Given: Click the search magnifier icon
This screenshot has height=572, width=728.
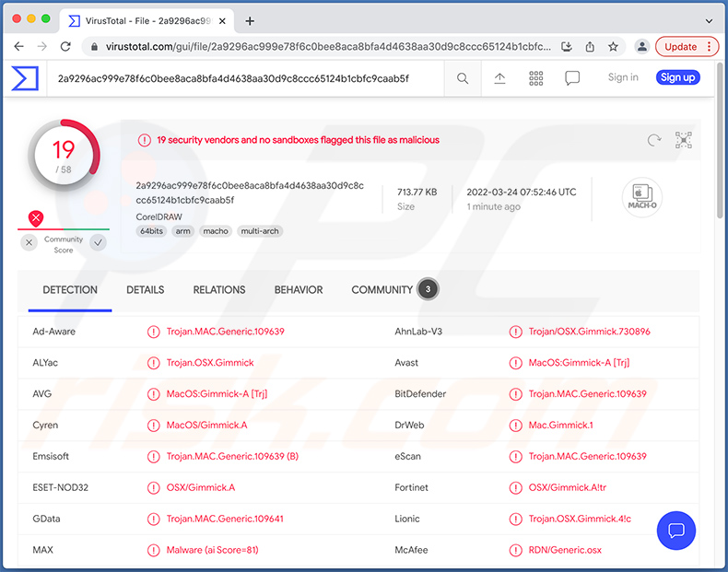Looking at the screenshot, I should (x=463, y=78).
